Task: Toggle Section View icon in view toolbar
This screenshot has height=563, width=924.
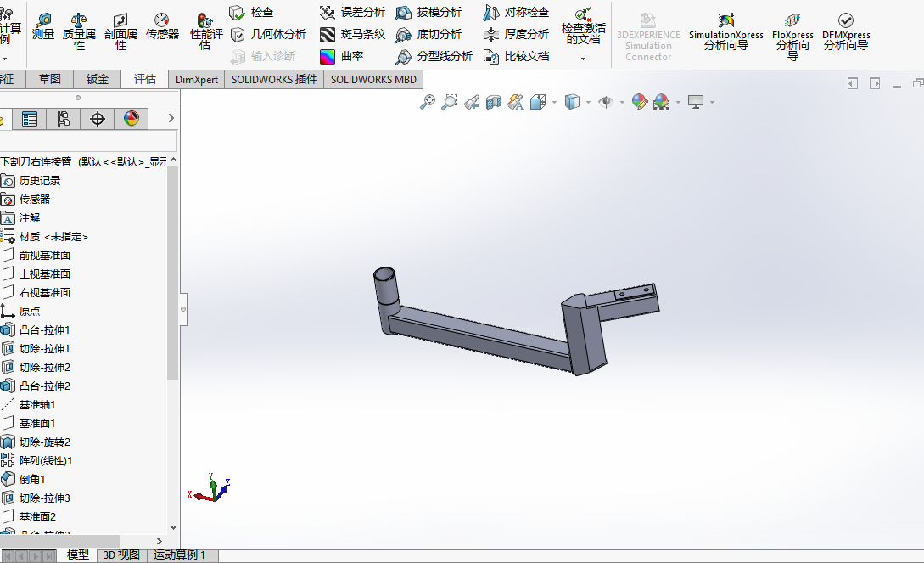Action: (x=493, y=102)
